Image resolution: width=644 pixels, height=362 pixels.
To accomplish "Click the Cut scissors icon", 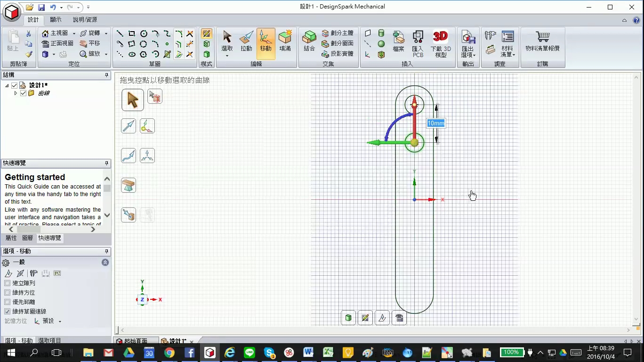I will 29,33.
